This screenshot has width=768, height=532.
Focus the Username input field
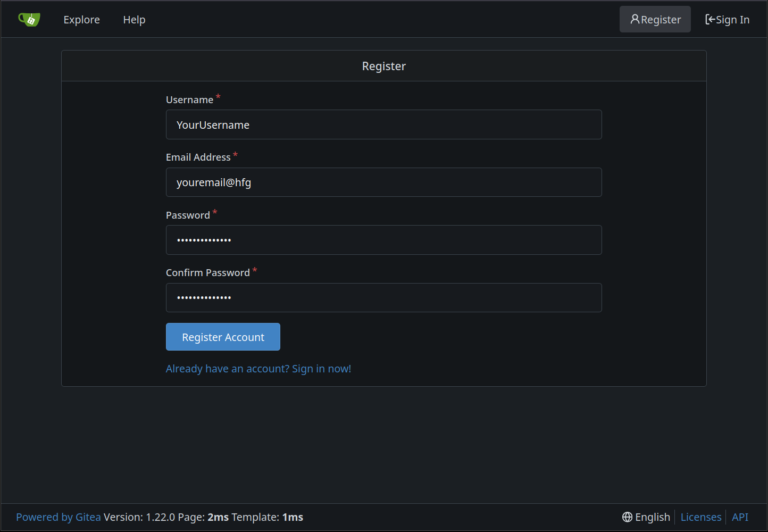(x=383, y=124)
